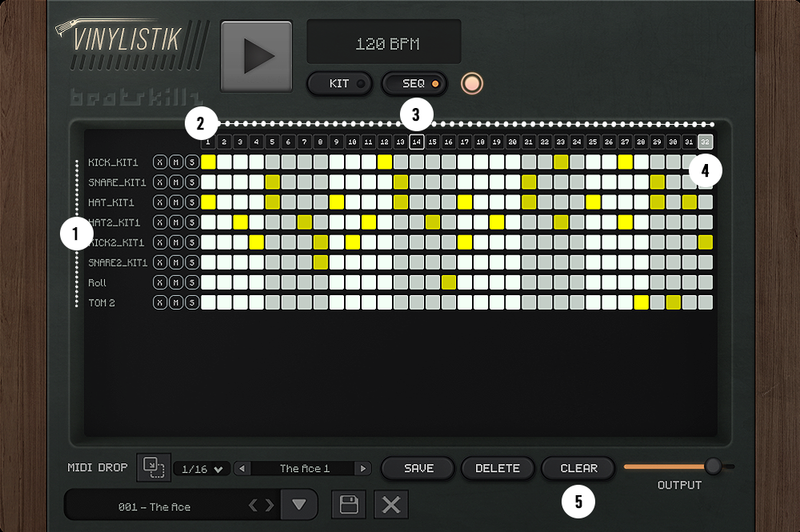Click the X delete preset icon

[391, 505]
